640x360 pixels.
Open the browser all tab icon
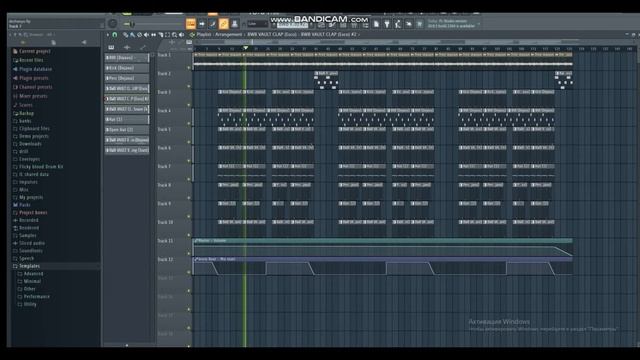pyautogui.click(x=23, y=42)
